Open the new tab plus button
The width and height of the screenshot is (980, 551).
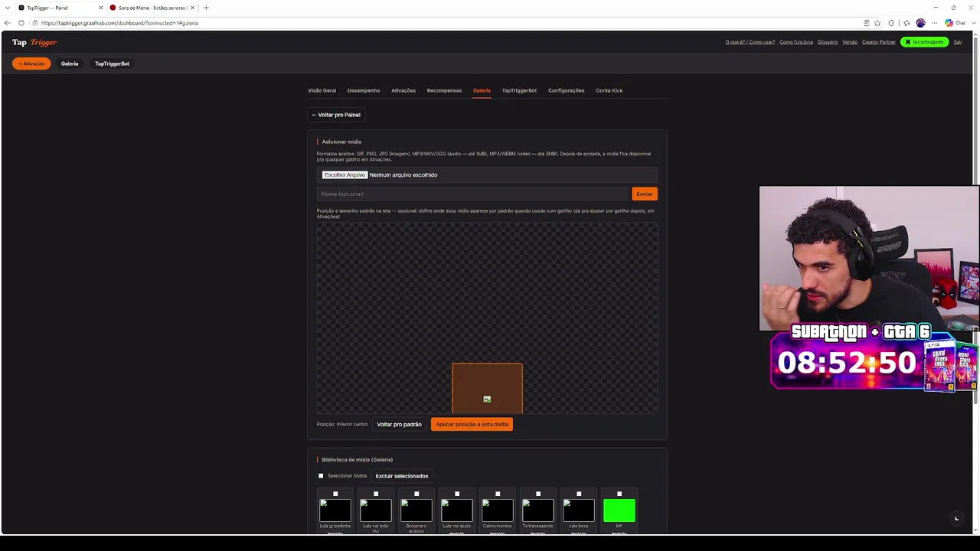(x=206, y=8)
